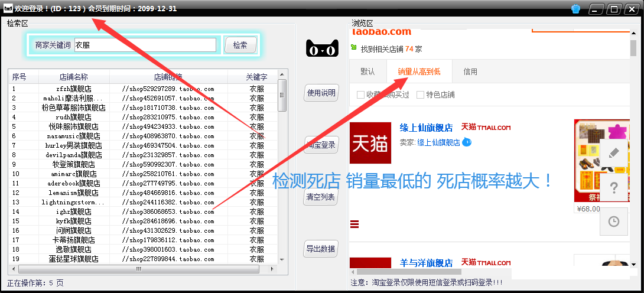Click the clock history floating icon
The height and width of the screenshot is (293, 644).
[614, 221]
